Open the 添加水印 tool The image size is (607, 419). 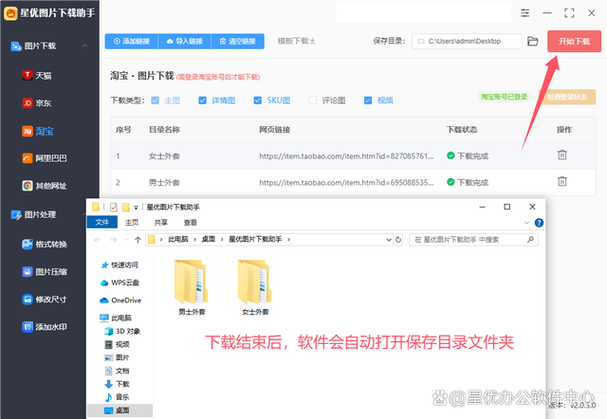click(45, 327)
